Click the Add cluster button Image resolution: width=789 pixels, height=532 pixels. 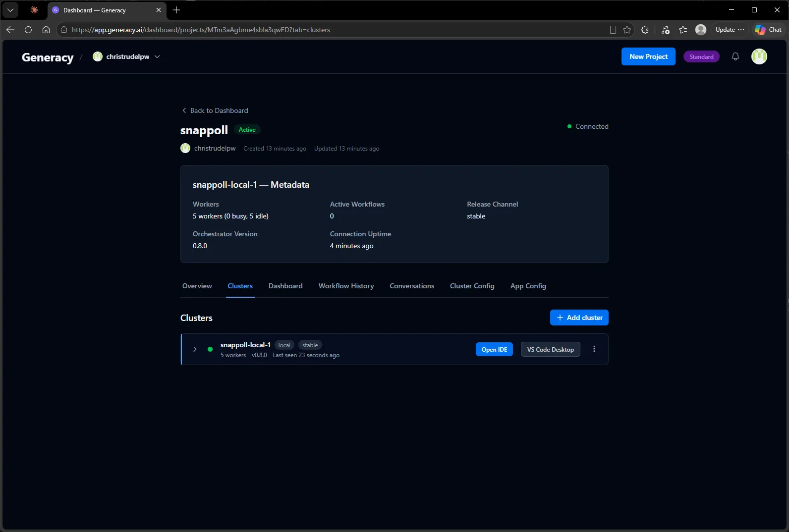[x=579, y=318]
